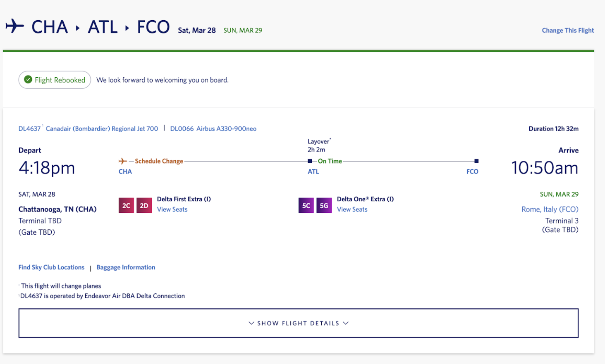
Task: Click right chevron of Show Flight Details
Action: [x=346, y=323]
